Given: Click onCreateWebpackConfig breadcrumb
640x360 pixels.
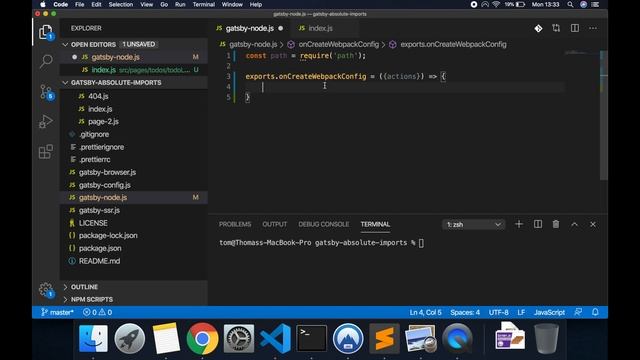Looking at the screenshot, I should pos(338,44).
